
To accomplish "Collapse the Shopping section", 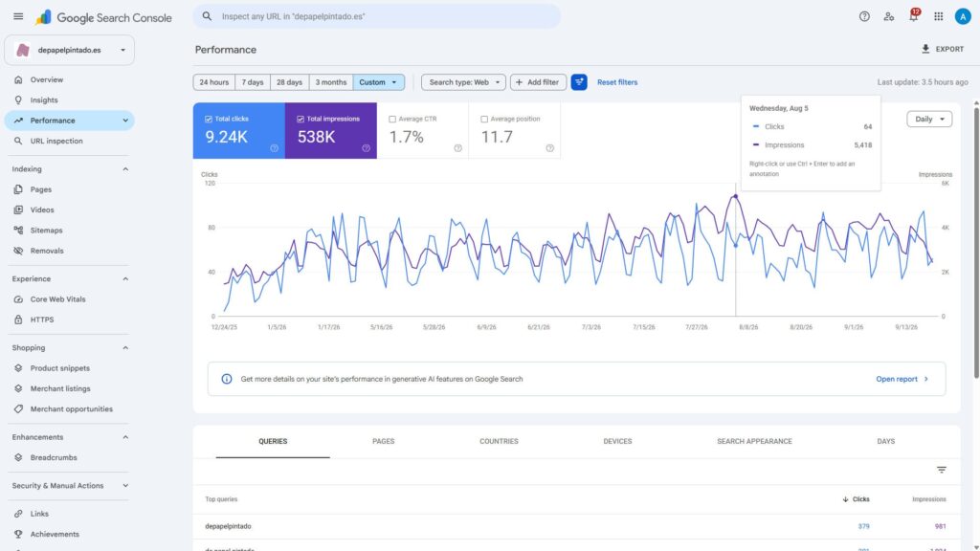I will (x=125, y=348).
